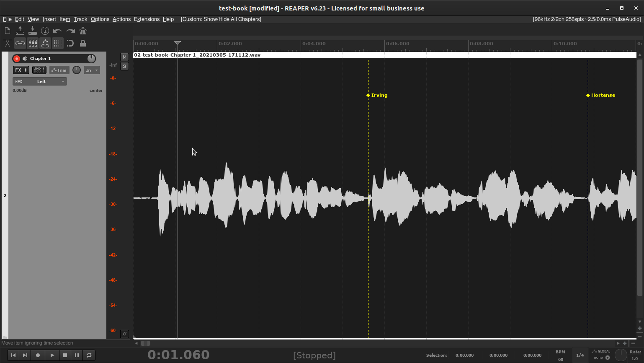Go to start of project
The height and width of the screenshot is (363, 644).
tap(13, 355)
